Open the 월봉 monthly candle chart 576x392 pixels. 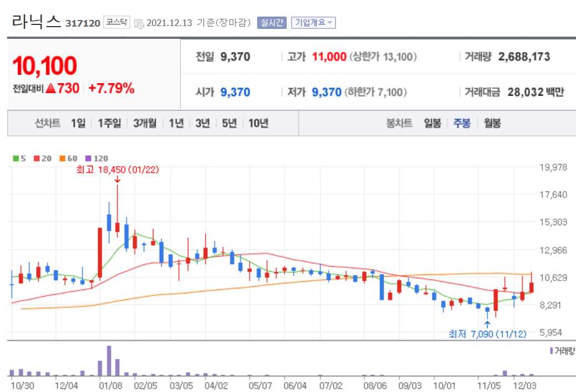pos(492,123)
